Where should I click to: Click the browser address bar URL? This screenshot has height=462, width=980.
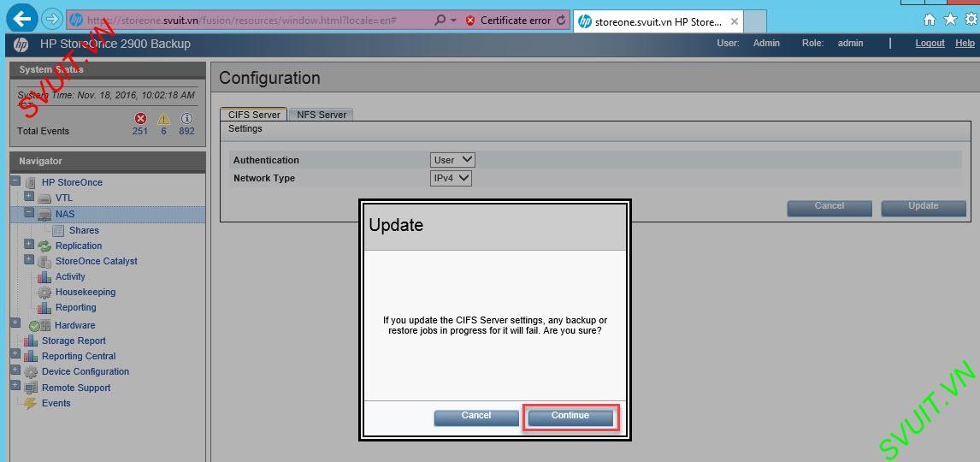pos(241,20)
